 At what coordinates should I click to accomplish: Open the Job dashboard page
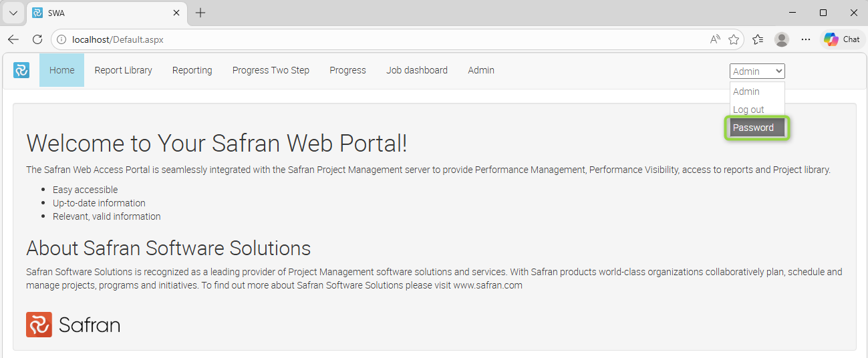(417, 70)
